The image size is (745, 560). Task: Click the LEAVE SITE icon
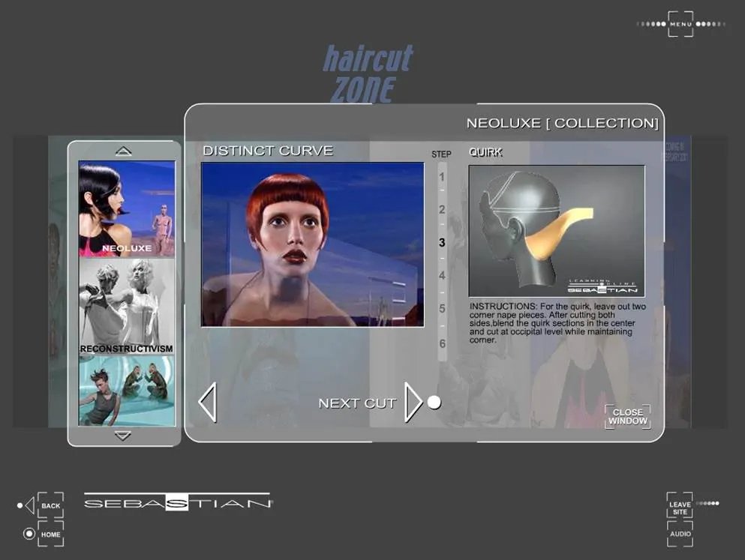[679, 508]
